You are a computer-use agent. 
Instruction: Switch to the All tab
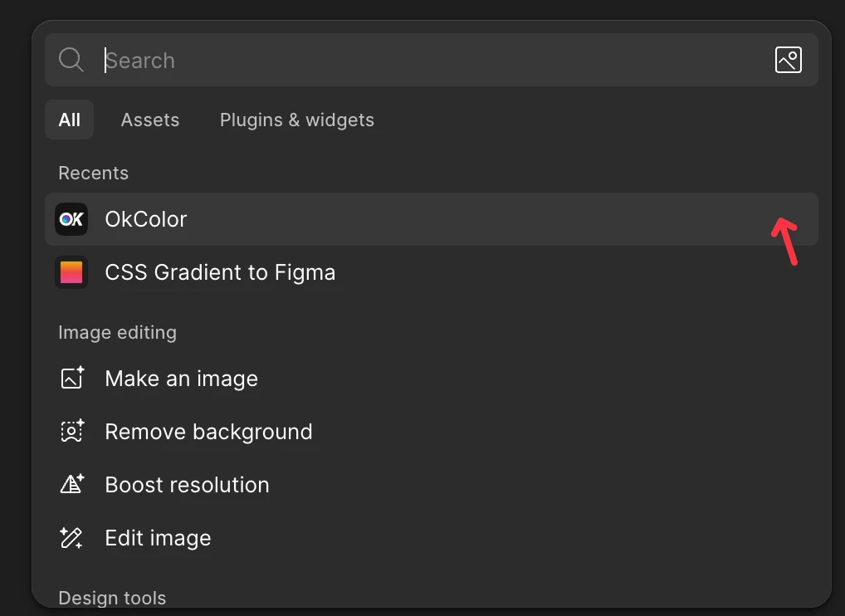coord(70,120)
